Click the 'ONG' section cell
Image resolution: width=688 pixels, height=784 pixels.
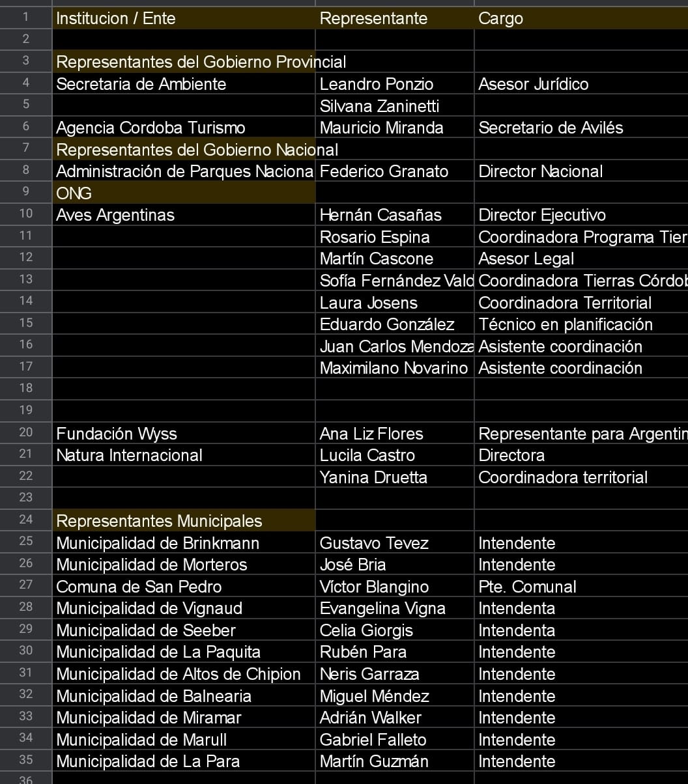pyautogui.click(x=184, y=193)
